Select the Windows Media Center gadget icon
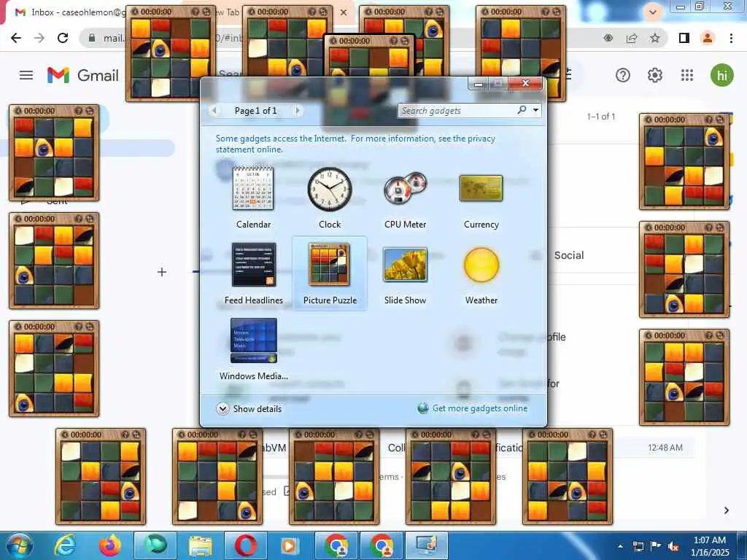This screenshot has height=560, width=747. click(253, 341)
